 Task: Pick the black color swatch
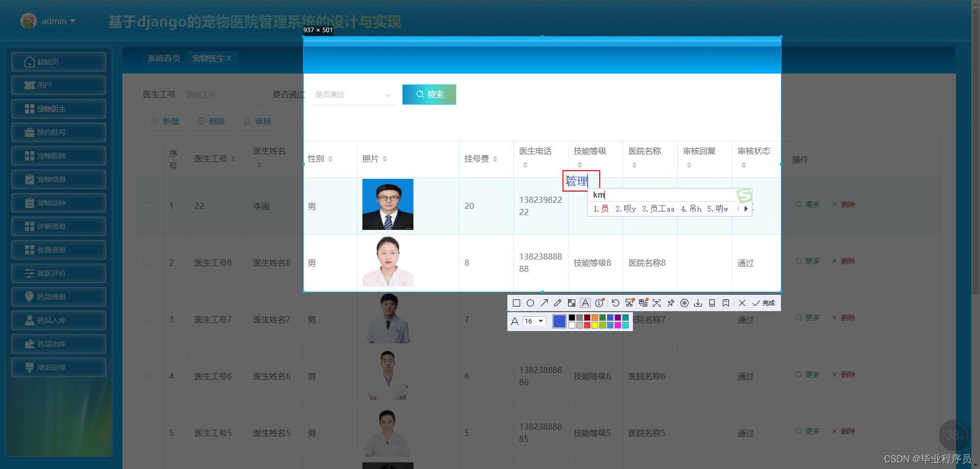point(572,318)
